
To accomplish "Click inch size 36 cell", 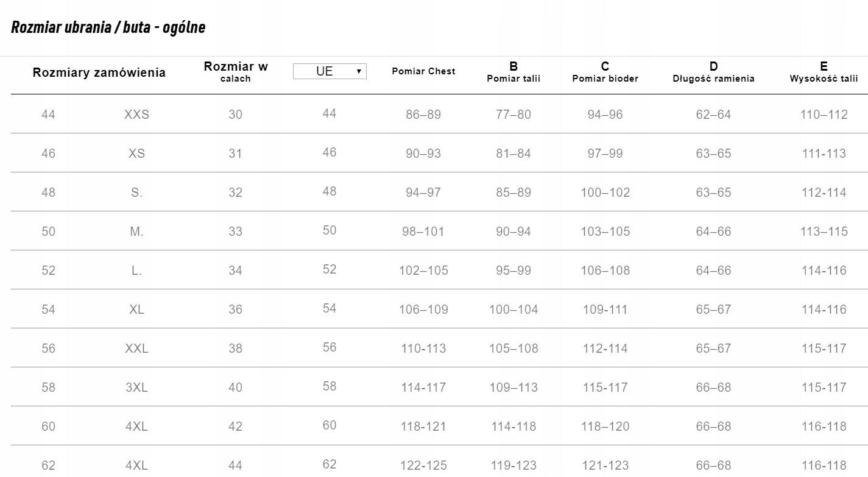I will point(235,309).
